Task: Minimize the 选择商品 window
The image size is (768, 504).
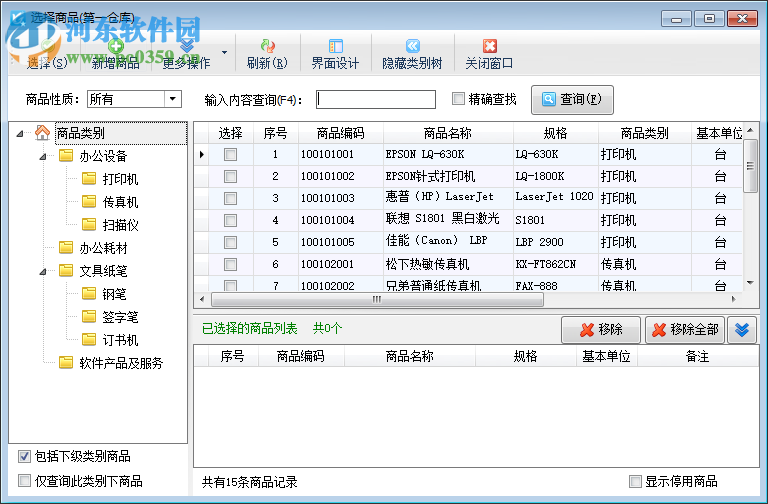Action: 676,19
